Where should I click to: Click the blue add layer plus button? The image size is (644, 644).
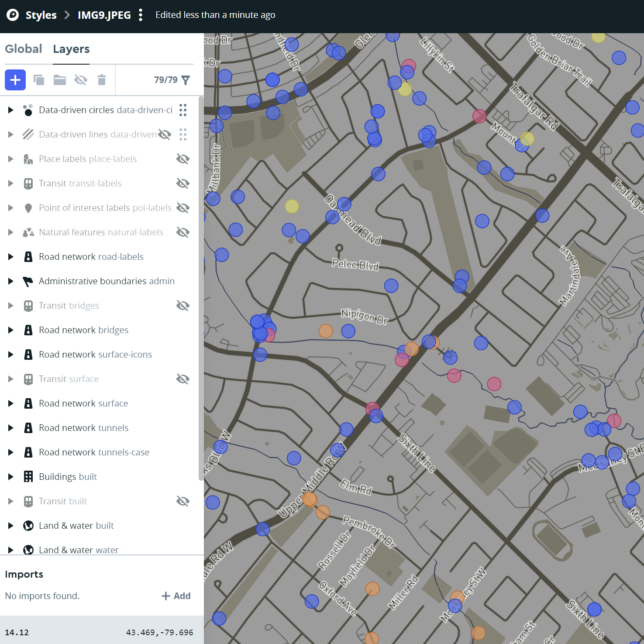15,80
